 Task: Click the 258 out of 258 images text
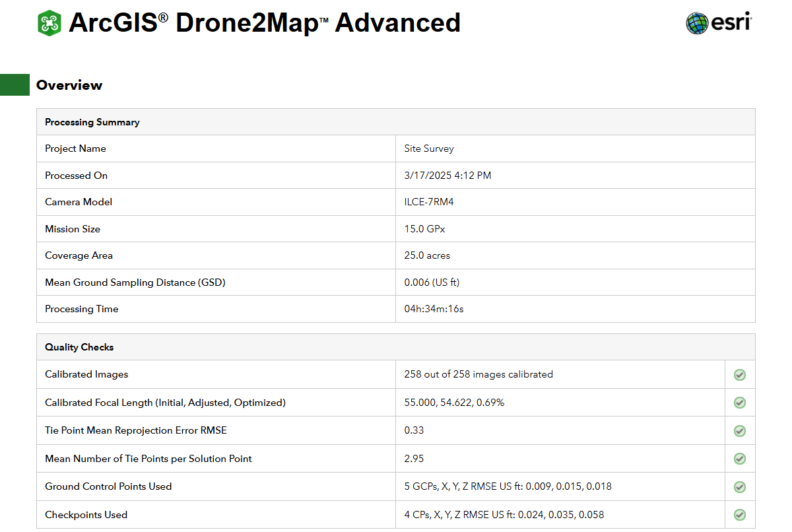pos(478,374)
